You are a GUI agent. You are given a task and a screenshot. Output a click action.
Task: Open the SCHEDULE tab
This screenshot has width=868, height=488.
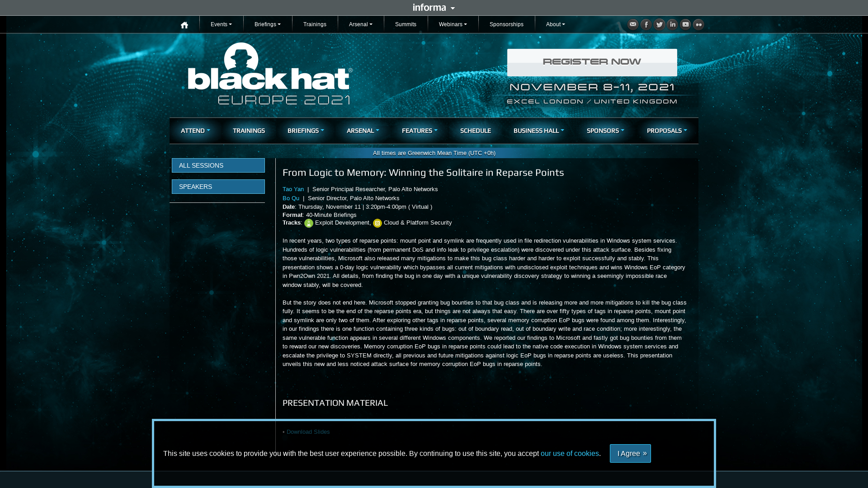tap(476, 131)
